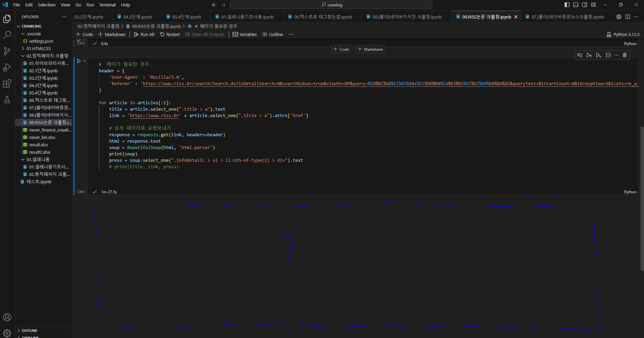The height and width of the screenshot is (338, 644).
Task: Switch to 07.[풀이]네이버증권뉴스크롤링.ipynb tab
Action: (x=567, y=17)
